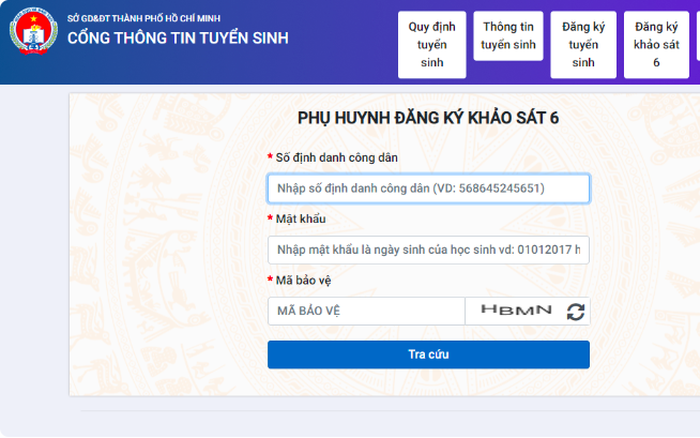Focus the Mật khẩu password field
700x438 pixels.
(x=429, y=250)
